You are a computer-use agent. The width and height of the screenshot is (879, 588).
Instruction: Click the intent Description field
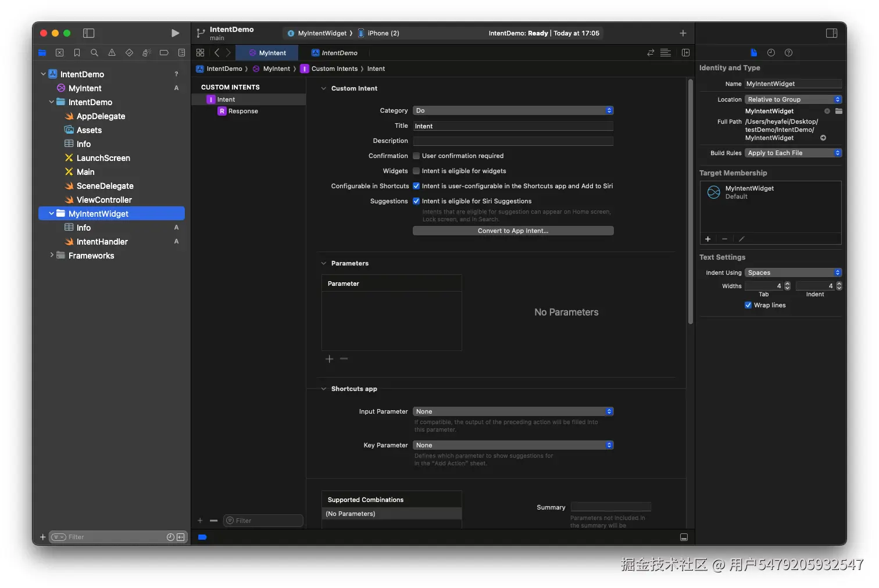point(513,141)
